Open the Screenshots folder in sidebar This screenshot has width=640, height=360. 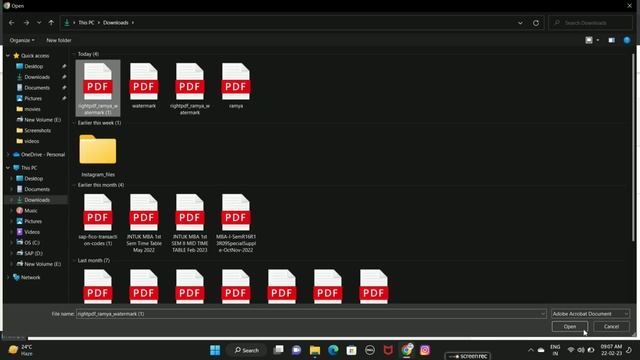[38, 130]
